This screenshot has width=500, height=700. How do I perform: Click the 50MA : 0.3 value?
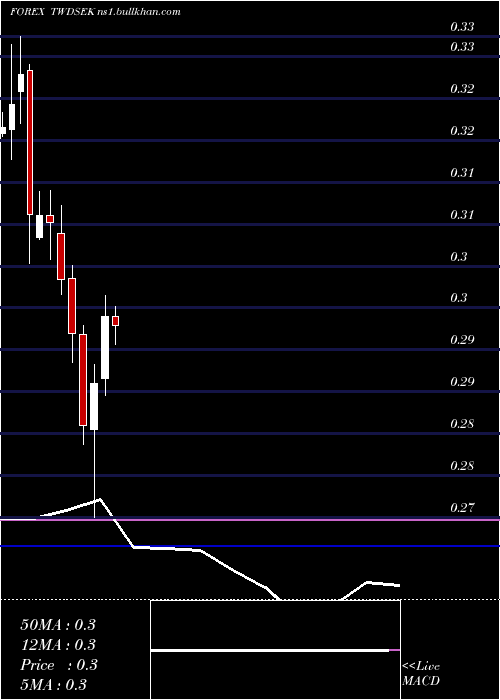[x=58, y=625]
